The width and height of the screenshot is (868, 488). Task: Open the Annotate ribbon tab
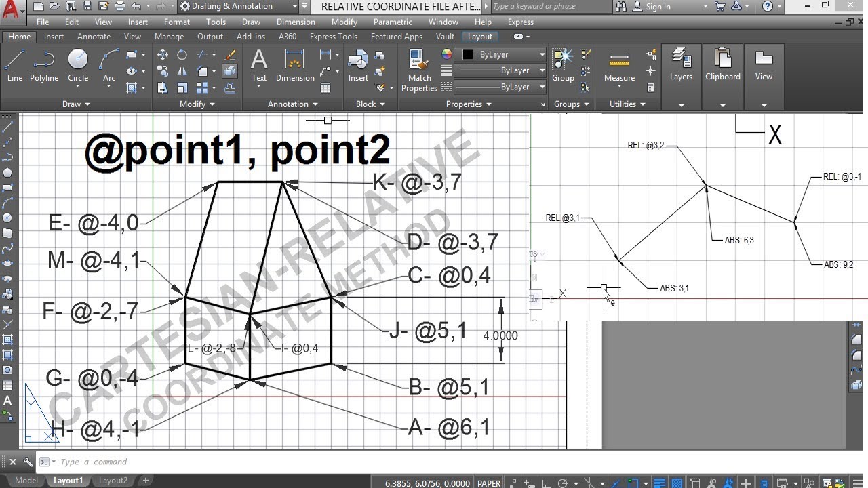(x=94, y=37)
